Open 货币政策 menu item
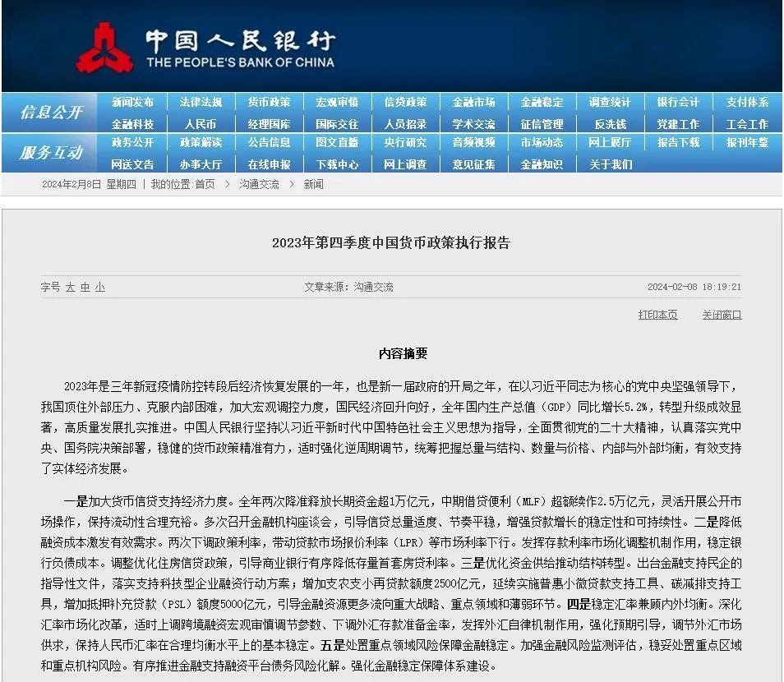This screenshot has height=682, width=784. (x=269, y=102)
